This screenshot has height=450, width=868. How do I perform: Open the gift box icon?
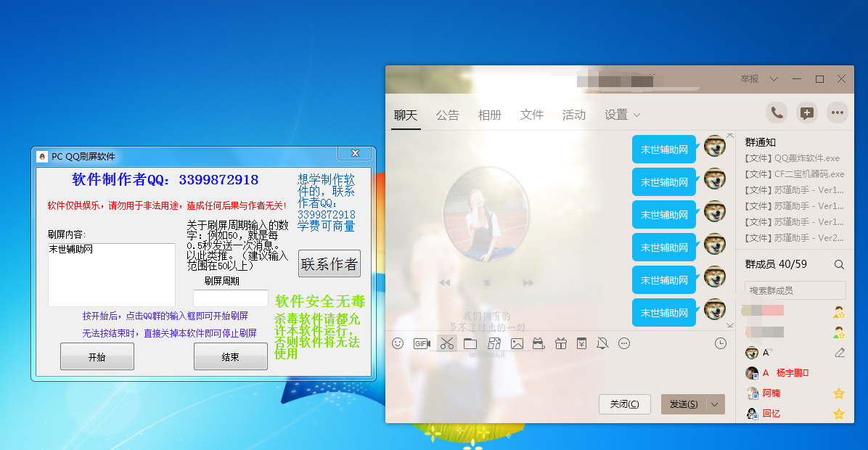[x=561, y=344]
